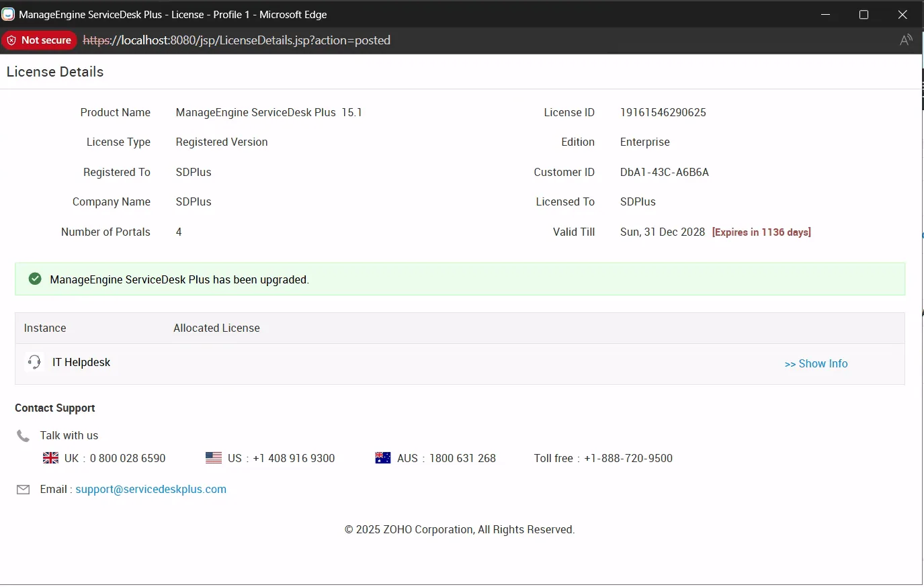Click the phone icon beside Talk with us
Image resolution: width=924 pixels, height=587 pixels.
point(23,436)
